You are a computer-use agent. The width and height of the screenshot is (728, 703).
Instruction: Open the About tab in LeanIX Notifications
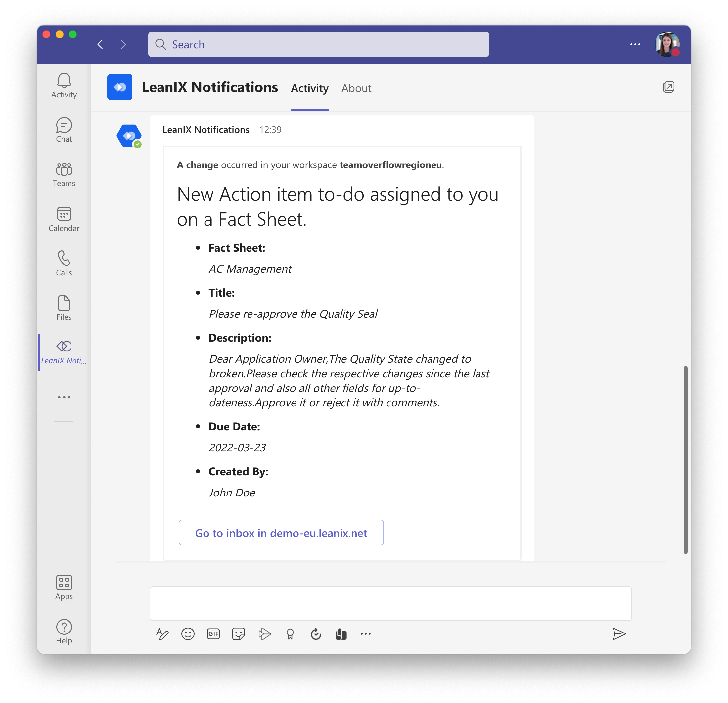[356, 88]
